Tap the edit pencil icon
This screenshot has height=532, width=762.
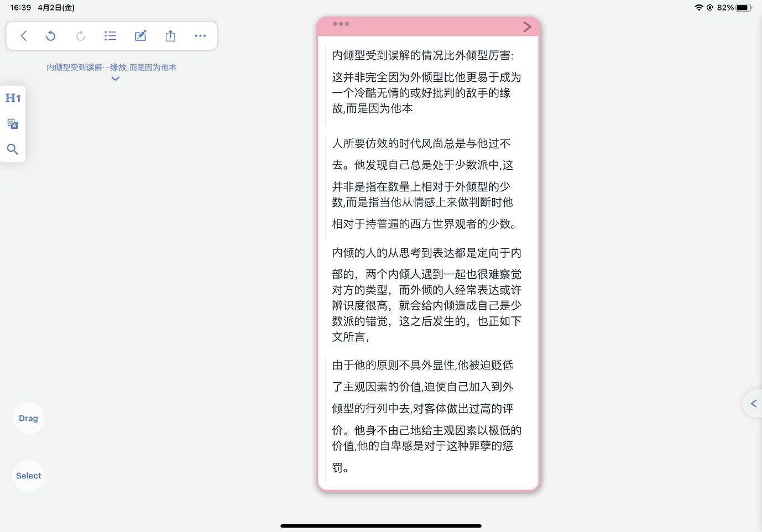(x=140, y=36)
